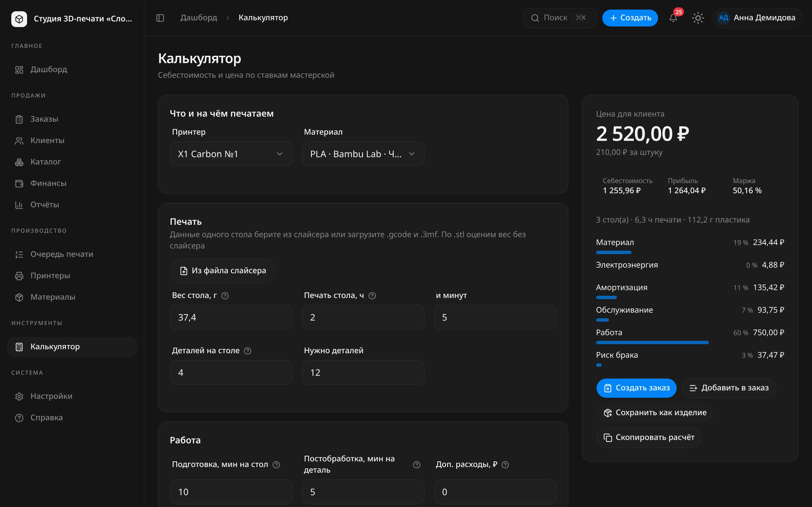Open notifications bell with 25 badge
Image resolution: width=812 pixels, height=507 pixels.
point(673,18)
